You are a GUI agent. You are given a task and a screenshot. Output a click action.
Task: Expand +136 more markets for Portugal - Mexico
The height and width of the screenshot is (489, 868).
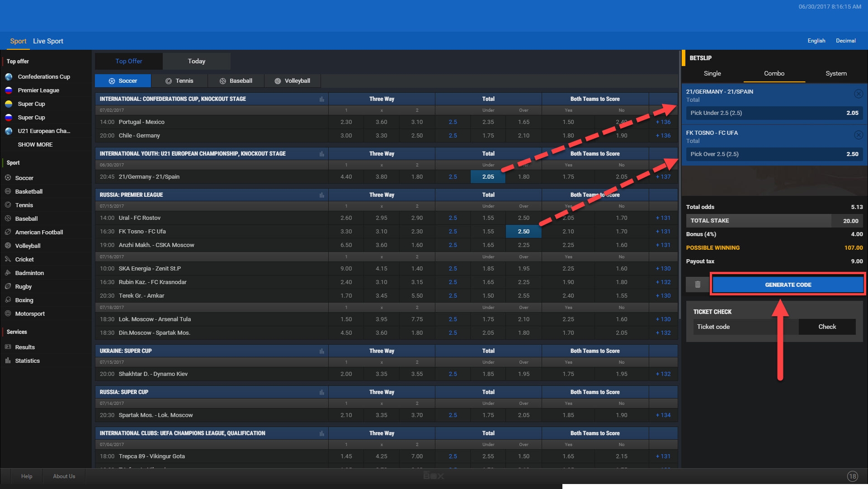(663, 122)
